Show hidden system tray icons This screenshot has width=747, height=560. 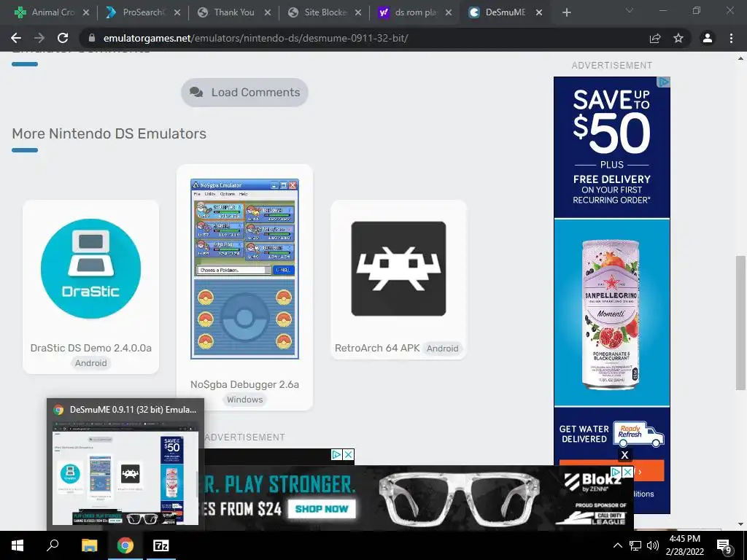pos(617,545)
